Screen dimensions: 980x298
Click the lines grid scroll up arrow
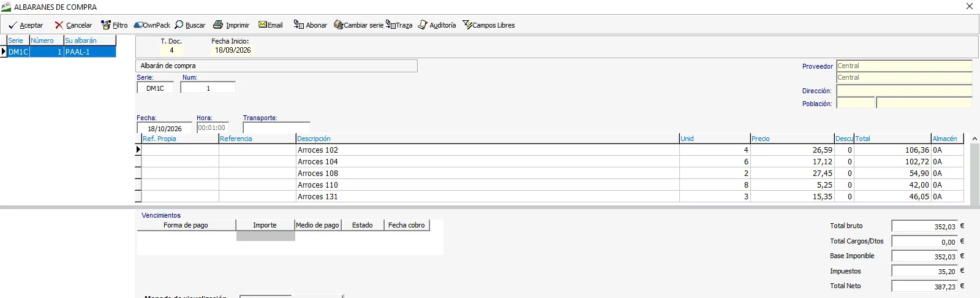[974, 139]
